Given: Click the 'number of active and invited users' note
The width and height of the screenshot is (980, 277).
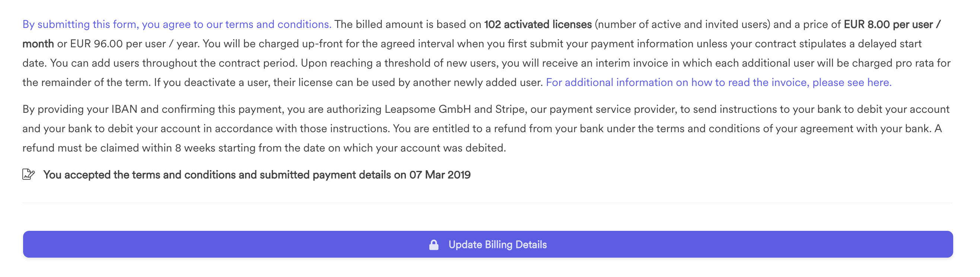Looking at the screenshot, I should (x=683, y=24).
